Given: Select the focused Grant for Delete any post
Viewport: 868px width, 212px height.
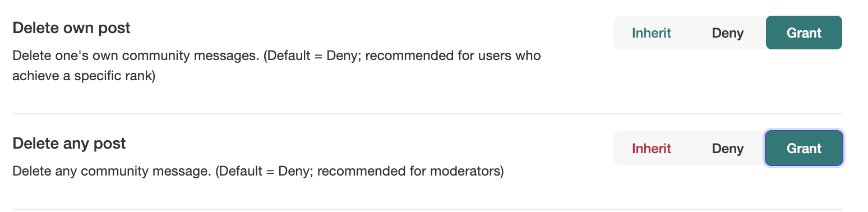Looking at the screenshot, I should (804, 148).
